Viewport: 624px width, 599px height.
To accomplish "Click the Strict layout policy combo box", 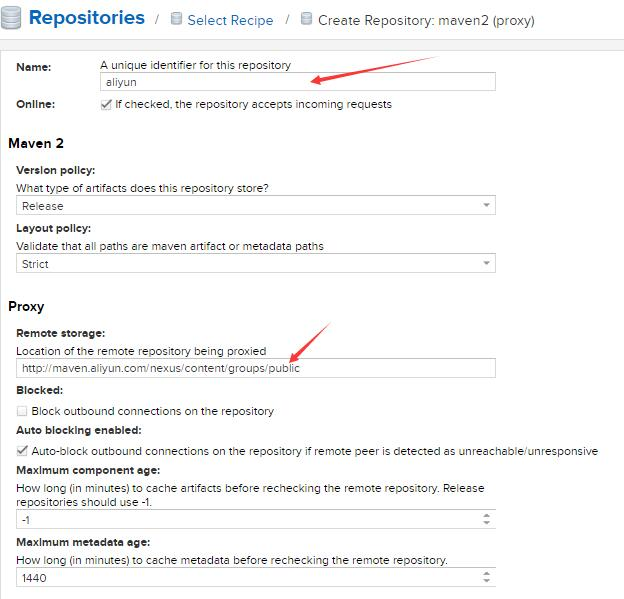I will click(x=255, y=263).
